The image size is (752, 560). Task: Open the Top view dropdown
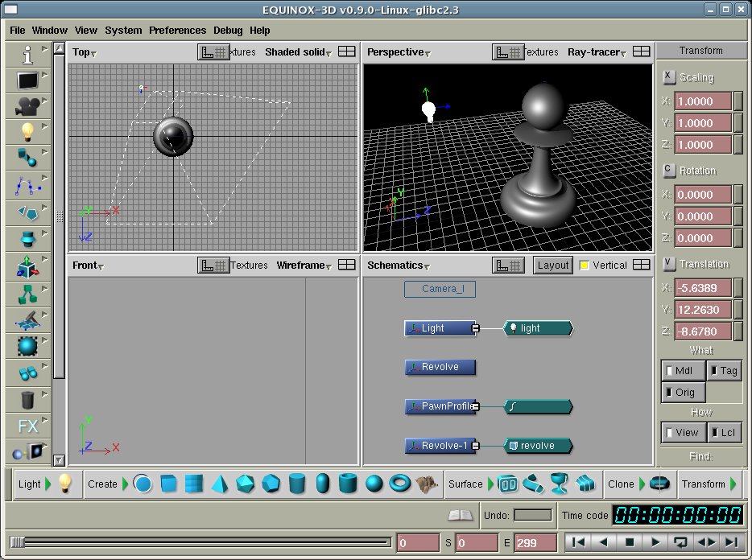[x=85, y=52]
